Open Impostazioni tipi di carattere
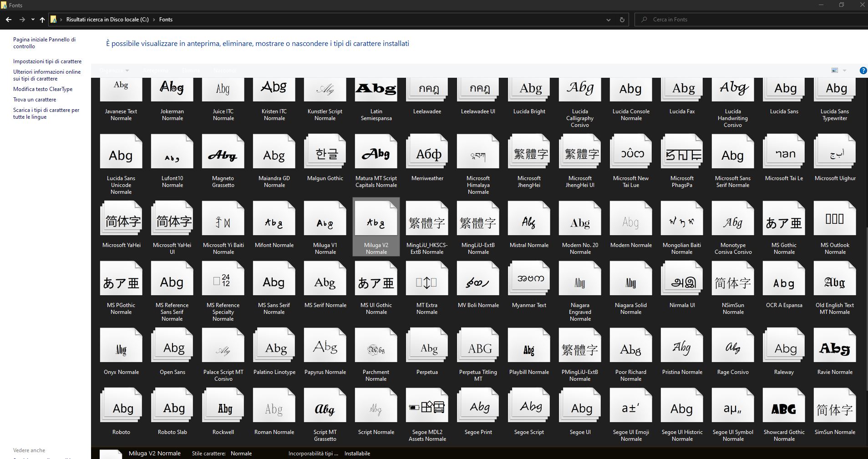The height and width of the screenshot is (459, 868). point(47,61)
